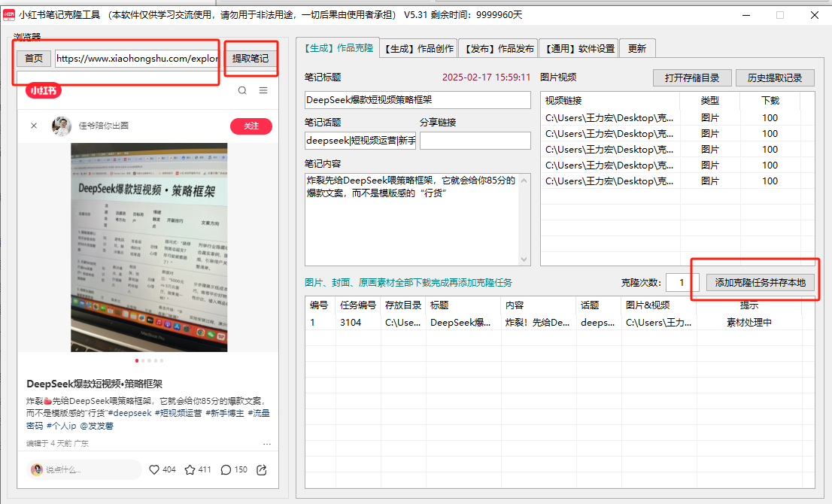Open the author avatar 佳爷陪你出圈
832x504 pixels.
pyautogui.click(x=62, y=126)
